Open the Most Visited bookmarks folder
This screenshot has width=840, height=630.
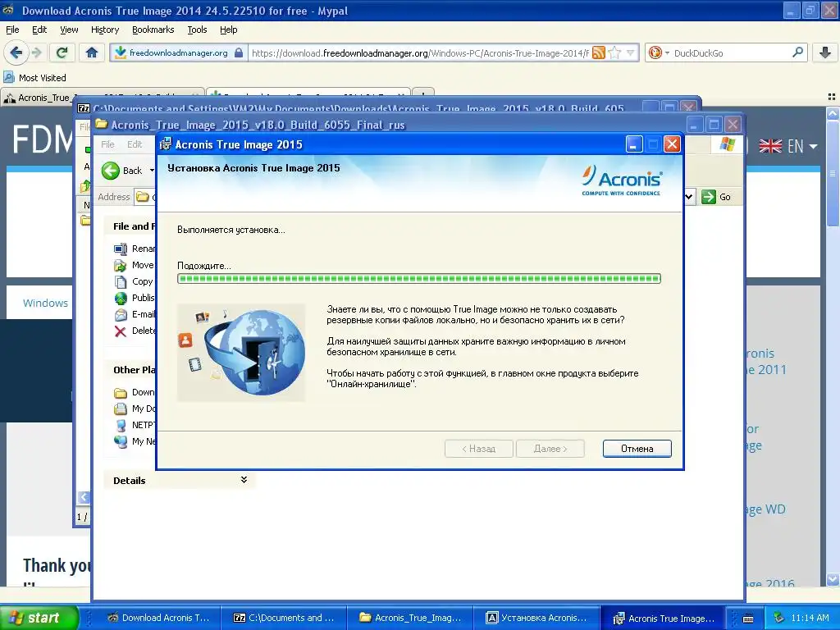(34, 78)
